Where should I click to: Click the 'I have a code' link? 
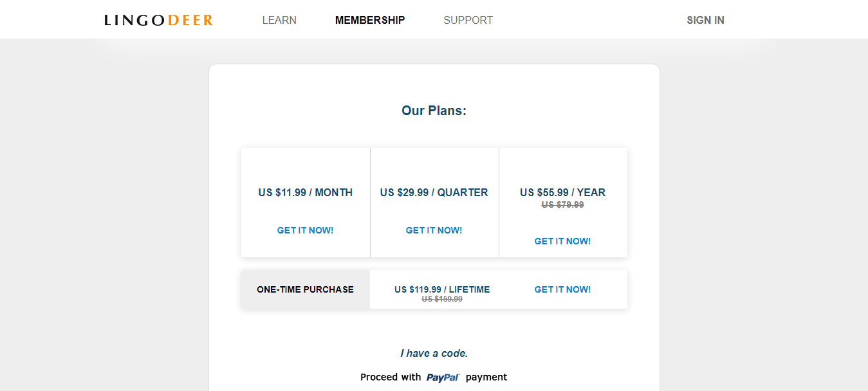tap(434, 353)
